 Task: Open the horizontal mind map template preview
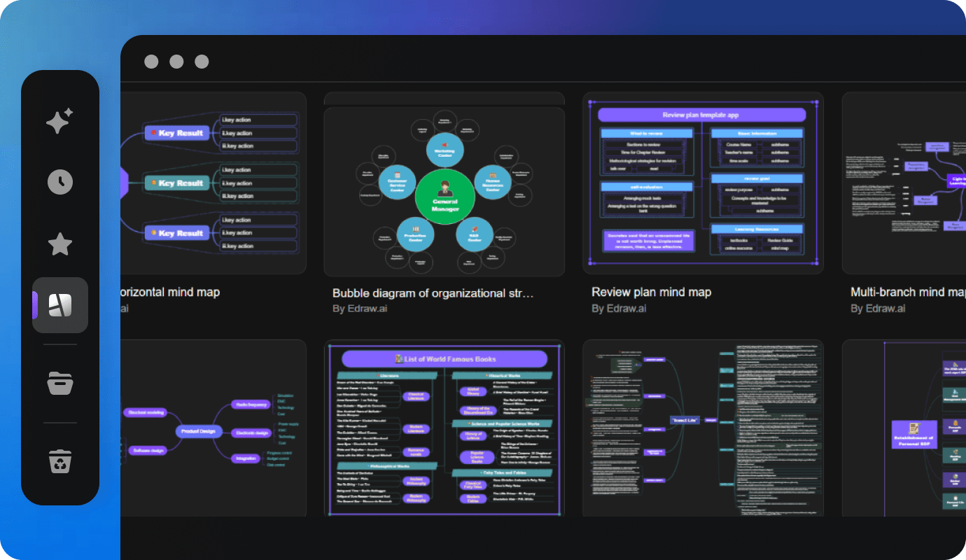coord(210,183)
